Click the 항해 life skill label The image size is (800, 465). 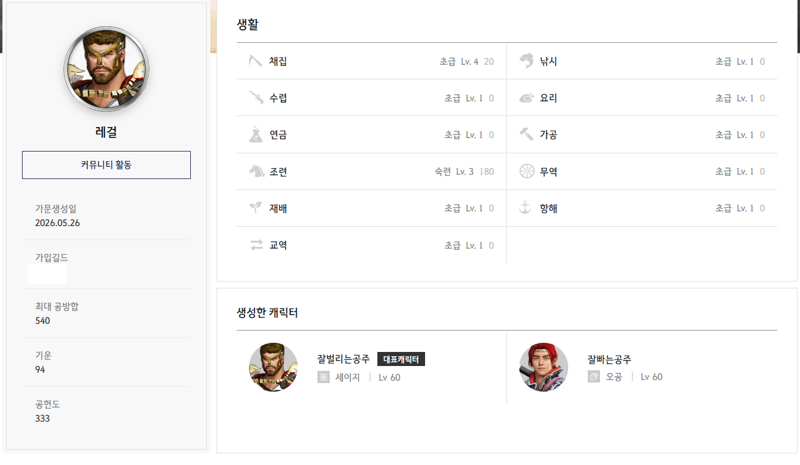tap(548, 208)
